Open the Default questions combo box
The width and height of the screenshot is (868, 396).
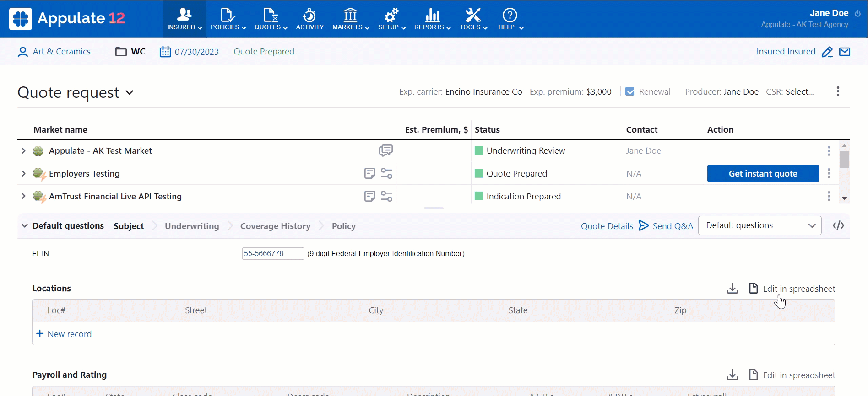pyautogui.click(x=759, y=225)
